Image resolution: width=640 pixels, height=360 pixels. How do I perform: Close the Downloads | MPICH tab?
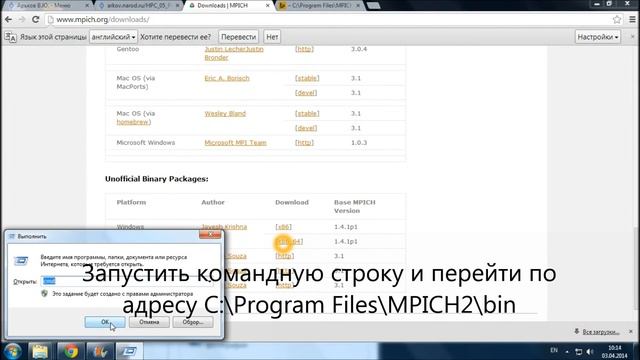[268, 6]
